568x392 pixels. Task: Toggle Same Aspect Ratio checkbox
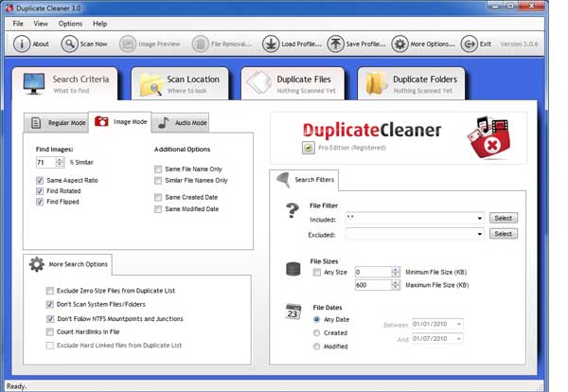pyautogui.click(x=40, y=180)
